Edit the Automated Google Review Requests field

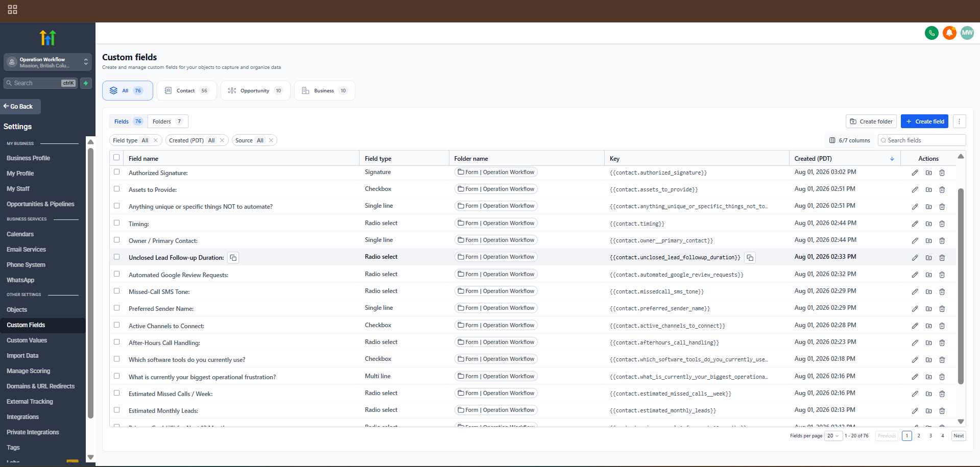915,275
